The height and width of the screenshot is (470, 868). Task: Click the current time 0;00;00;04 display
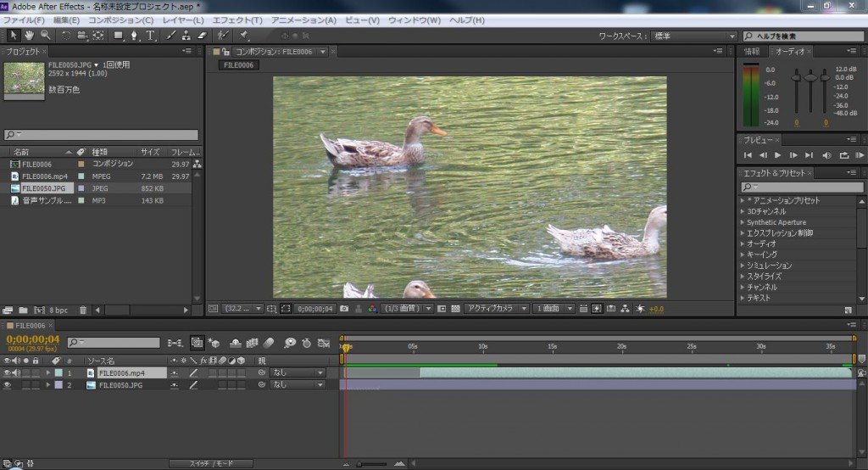[x=33, y=339]
